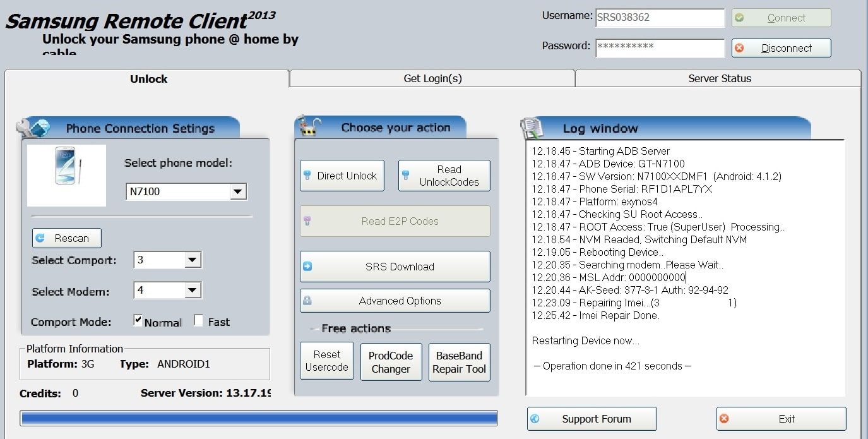Click the Server Version text
Image resolution: width=868 pixels, height=439 pixels.
206,393
